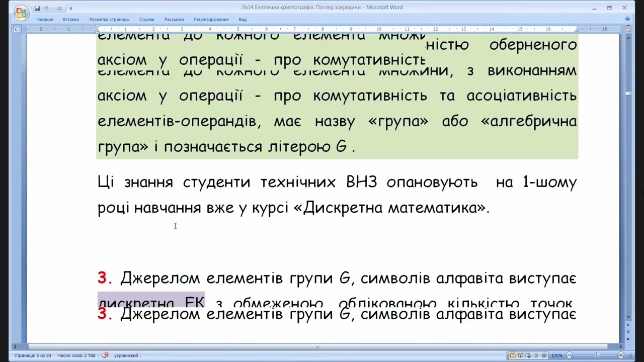
Task: Switch to Вид ribbon tab
Action: pyautogui.click(x=243, y=19)
